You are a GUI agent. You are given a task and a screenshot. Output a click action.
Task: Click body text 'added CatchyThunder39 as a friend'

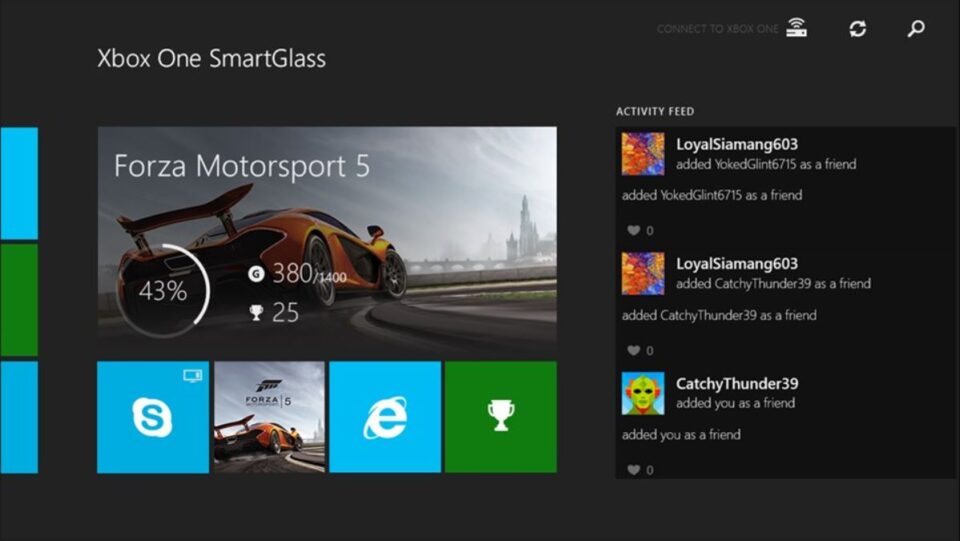(x=719, y=315)
